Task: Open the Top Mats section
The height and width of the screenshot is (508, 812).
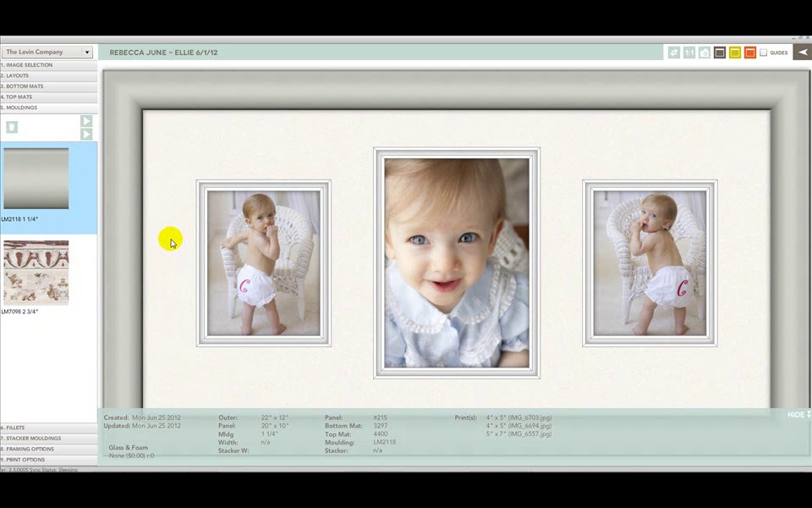Action: (x=48, y=97)
